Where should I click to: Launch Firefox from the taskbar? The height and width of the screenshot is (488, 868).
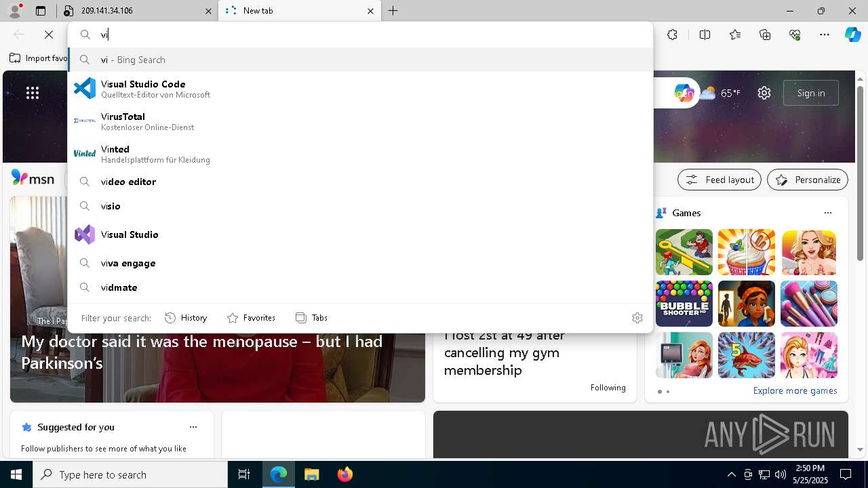(x=345, y=474)
